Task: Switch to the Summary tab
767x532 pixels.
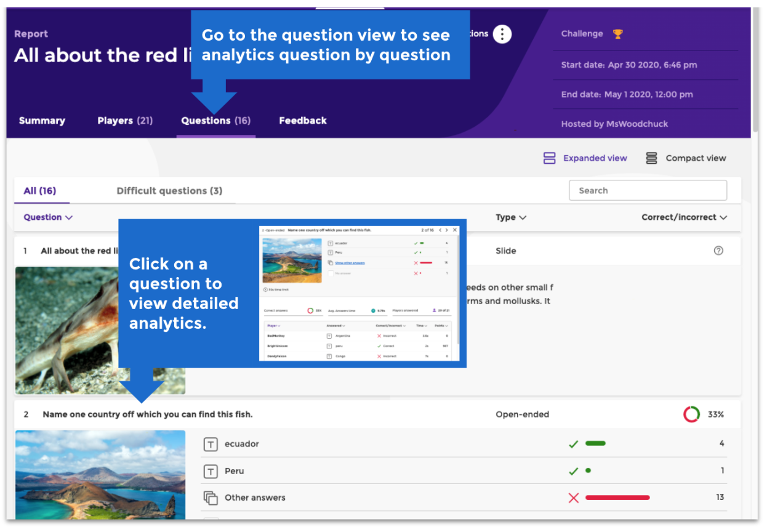Action: click(x=42, y=121)
